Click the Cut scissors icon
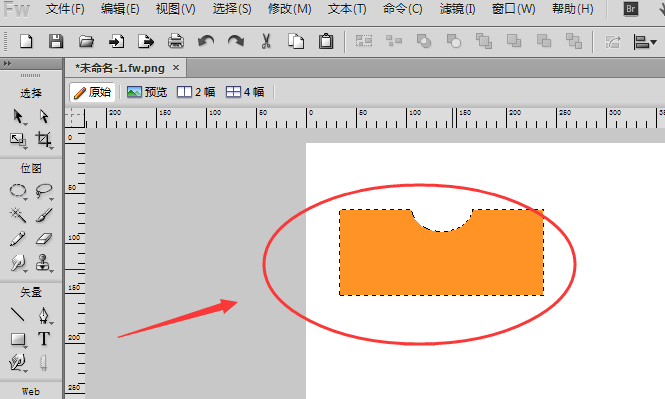 266,42
